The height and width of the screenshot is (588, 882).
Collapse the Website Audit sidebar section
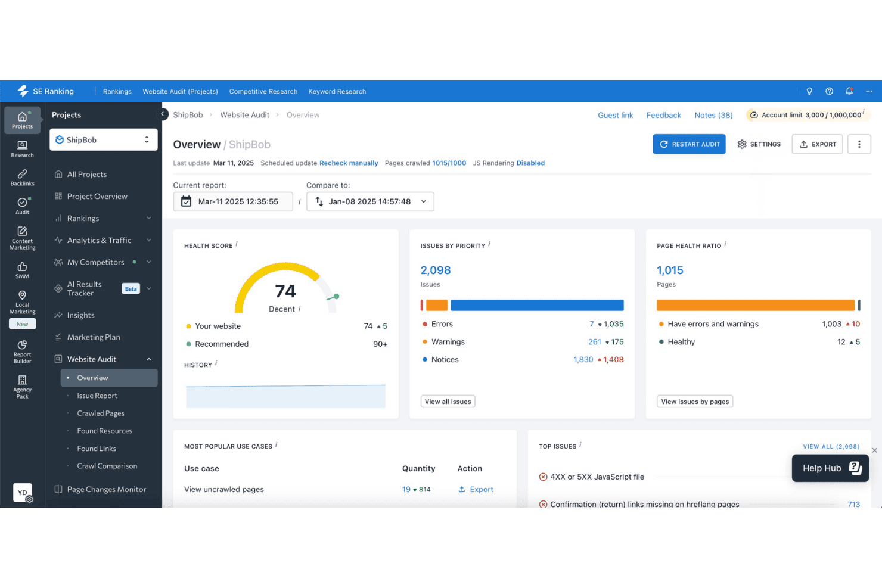pos(149,359)
